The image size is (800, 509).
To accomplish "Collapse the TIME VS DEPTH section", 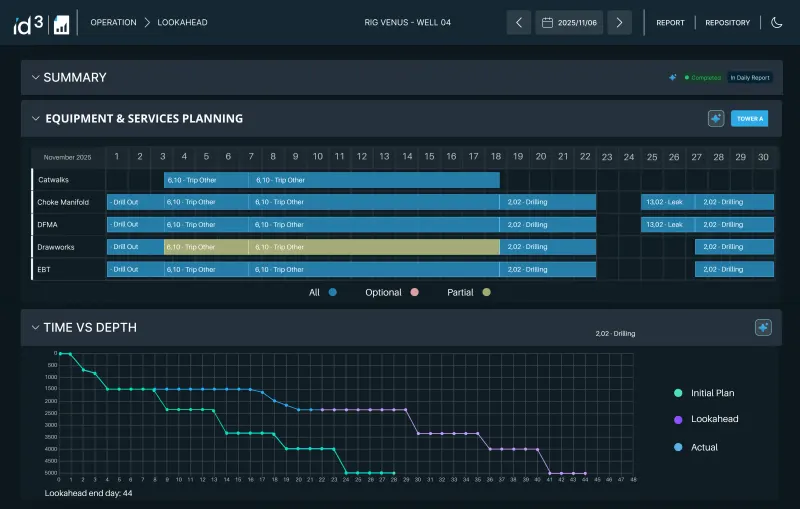I will pos(35,327).
